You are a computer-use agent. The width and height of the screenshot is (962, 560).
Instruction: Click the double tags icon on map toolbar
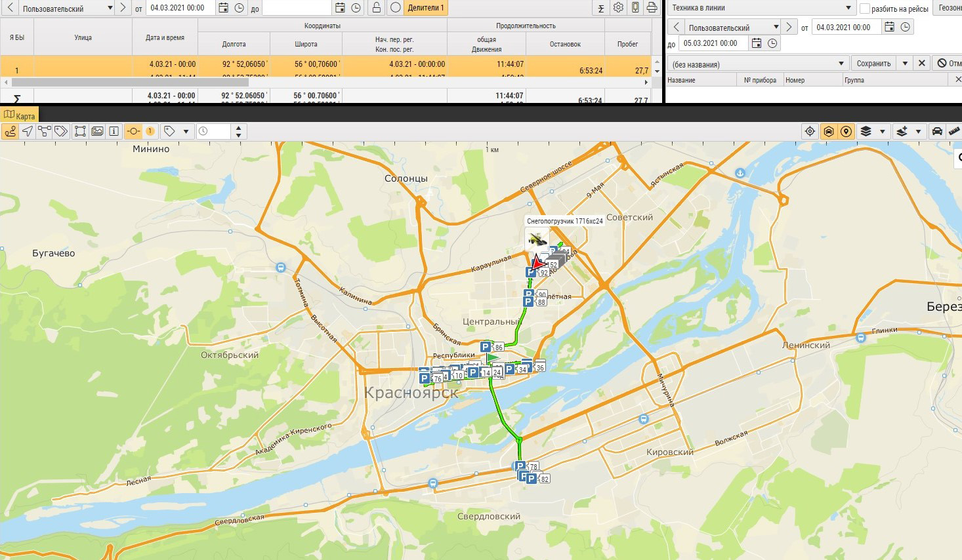click(61, 131)
